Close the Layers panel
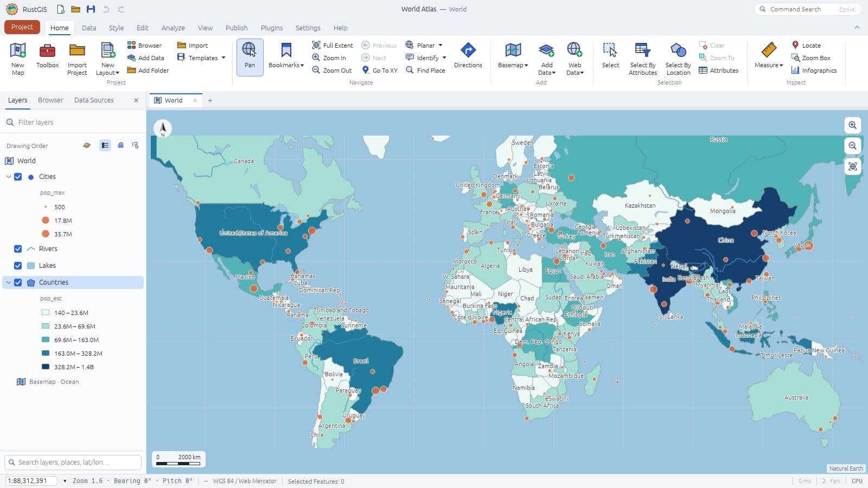The height and width of the screenshot is (488, 868). pos(136,100)
